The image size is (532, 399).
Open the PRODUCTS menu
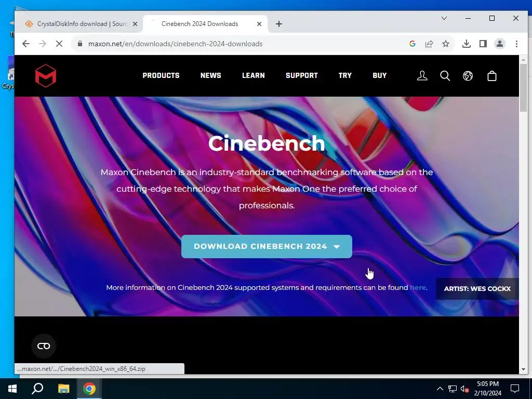161,75
